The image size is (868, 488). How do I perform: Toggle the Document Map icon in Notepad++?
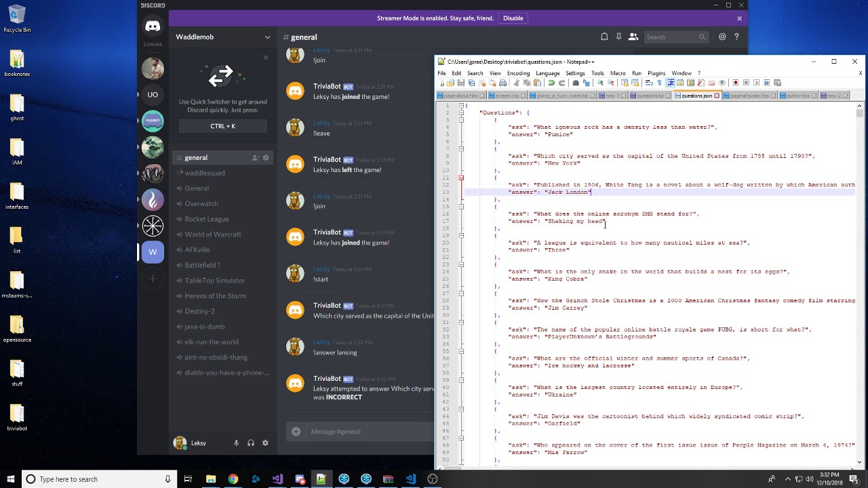tap(690, 83)
